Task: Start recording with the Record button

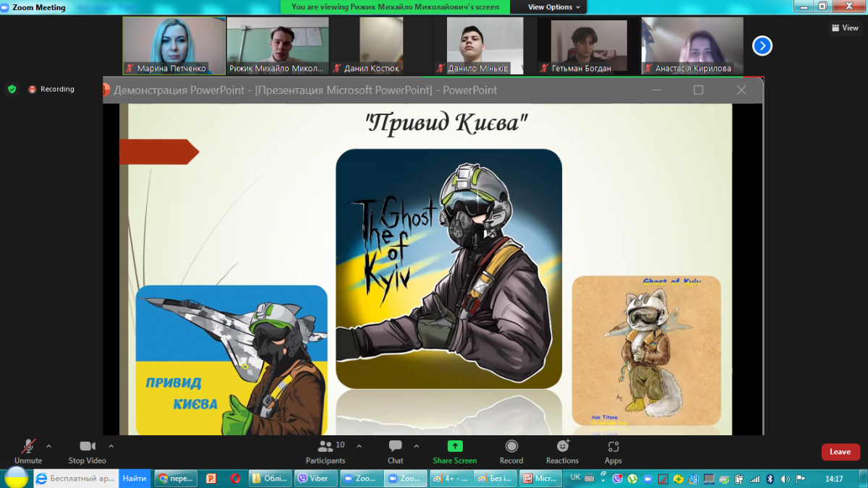Action: (x=511, y=450)
